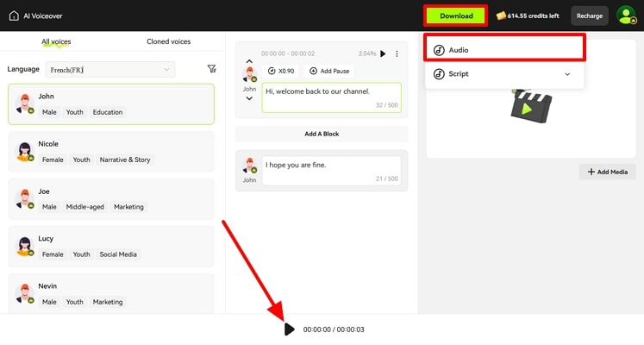Play the first block preview
Image resolution: width=644 pixels, height=345 pixels.
click(x=383, y=53)
